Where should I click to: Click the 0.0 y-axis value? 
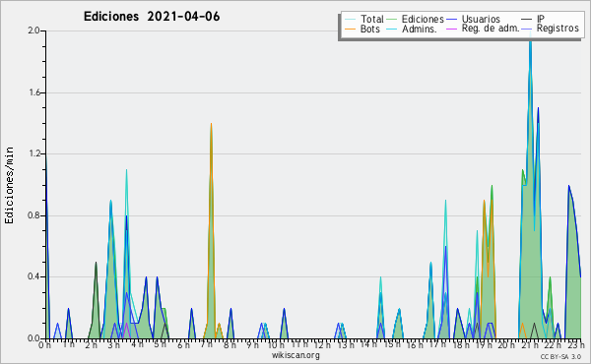point(34,338)
